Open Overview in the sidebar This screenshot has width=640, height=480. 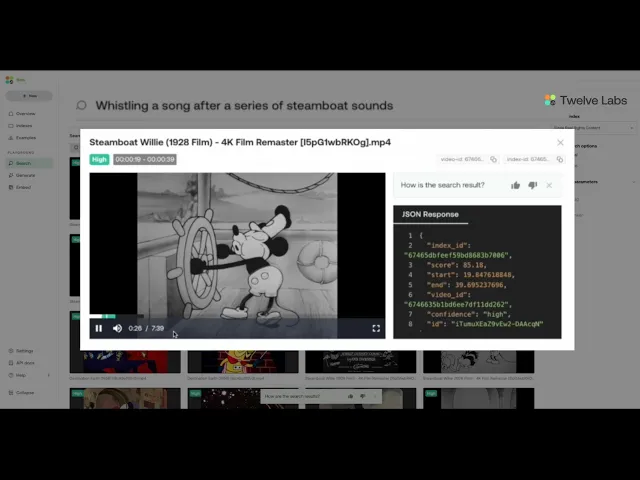click(25, 113)
